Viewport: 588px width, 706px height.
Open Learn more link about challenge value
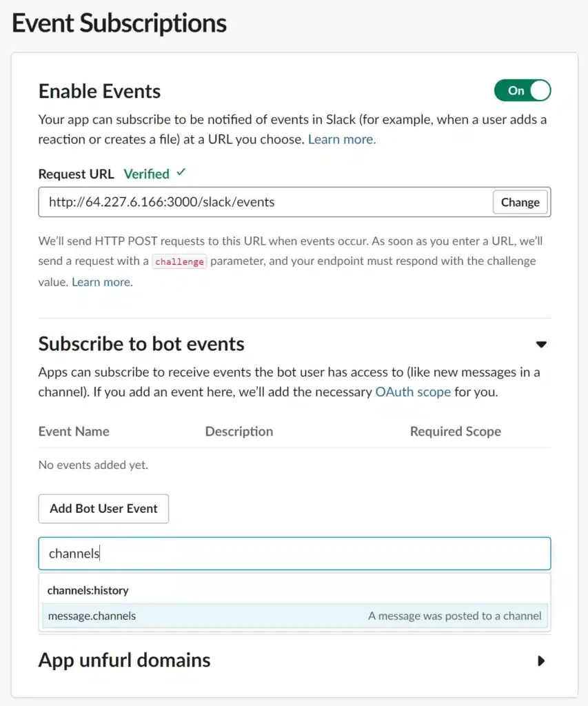tap(102, 282)
